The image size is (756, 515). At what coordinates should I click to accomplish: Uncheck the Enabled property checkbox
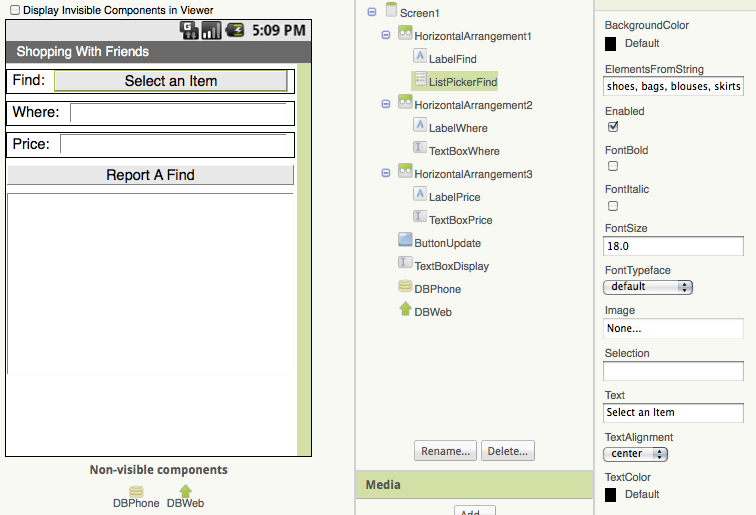[613, 127]
